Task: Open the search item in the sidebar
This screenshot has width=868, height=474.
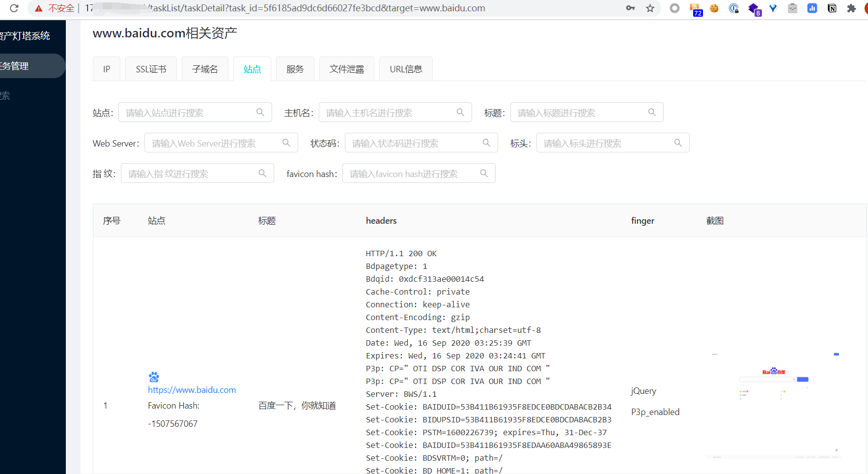Action: click(x=5, y=96)
